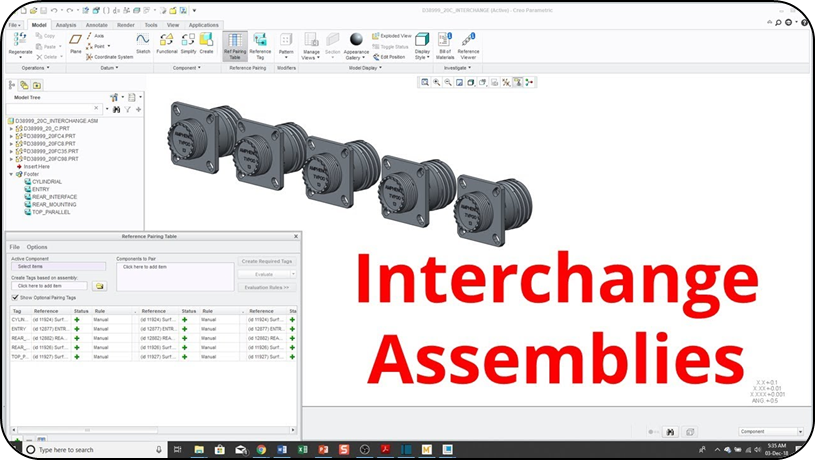The image size is (815, 460).
Task: Click the ENTRY row in pairing table
Action: 153,329
